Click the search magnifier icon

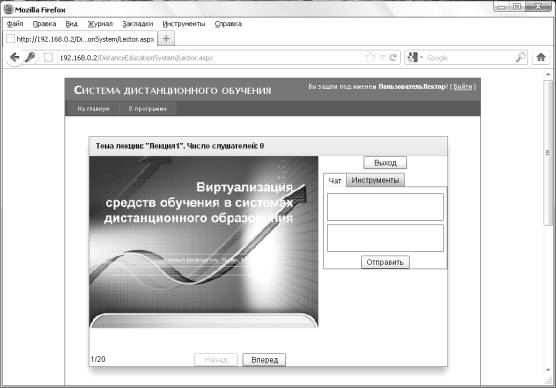(x=520, y=57)
